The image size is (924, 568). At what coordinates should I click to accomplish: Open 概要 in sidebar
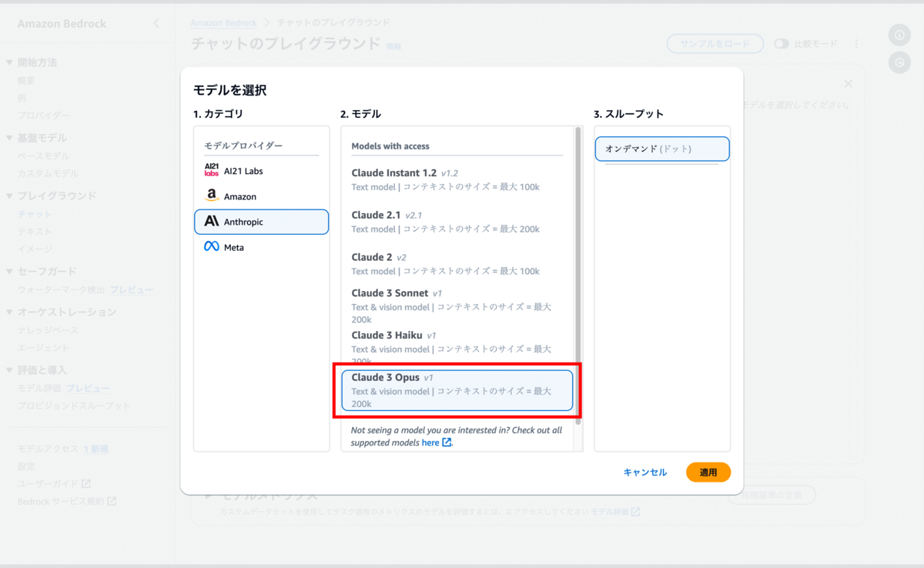pyautogui.click(x=26, y=80)
